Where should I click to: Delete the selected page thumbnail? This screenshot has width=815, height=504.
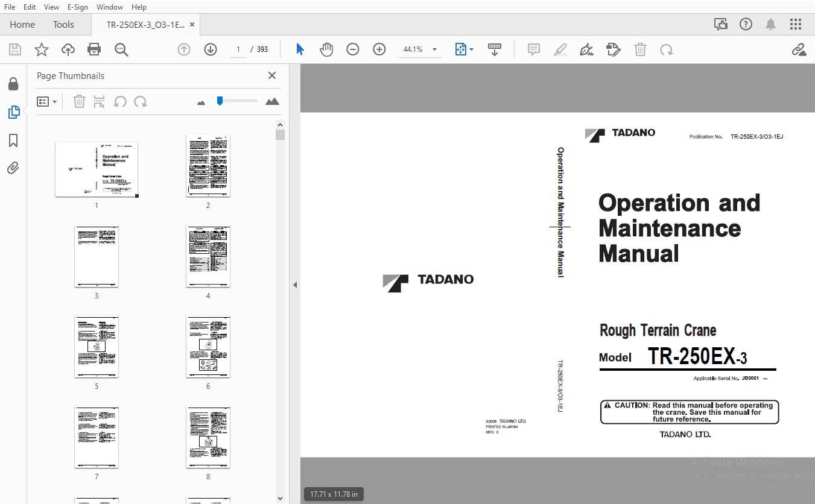(x=79, y=101)
